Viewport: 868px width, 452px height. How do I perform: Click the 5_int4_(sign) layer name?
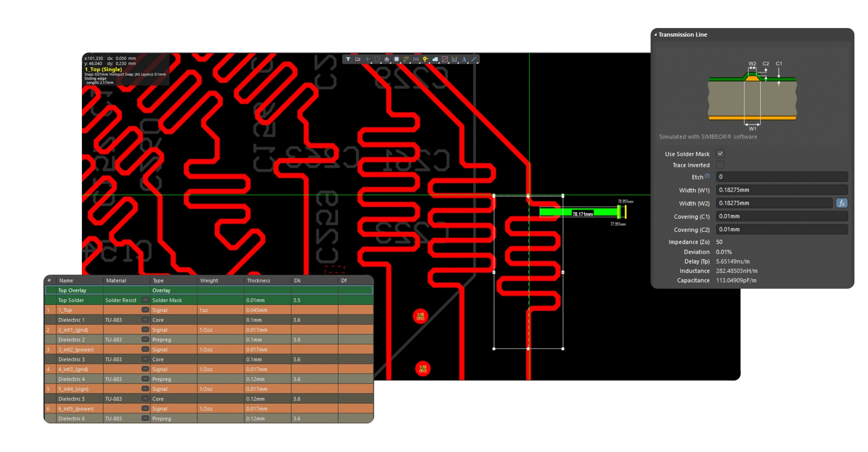click(73, 389)
